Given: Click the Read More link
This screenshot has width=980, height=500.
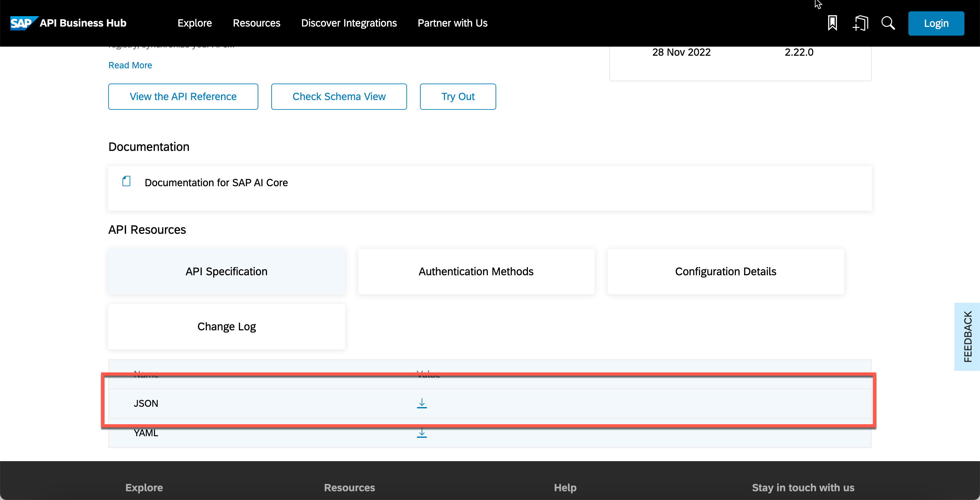Looking at the screenshot, I should (x=130, y=65).
